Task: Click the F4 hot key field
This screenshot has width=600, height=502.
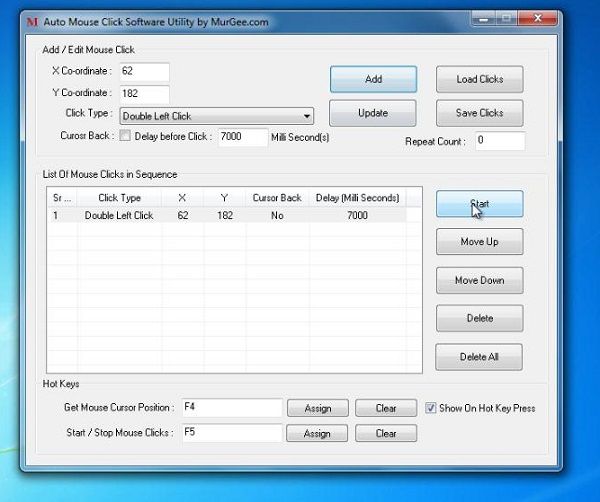Action: point(232,408)
